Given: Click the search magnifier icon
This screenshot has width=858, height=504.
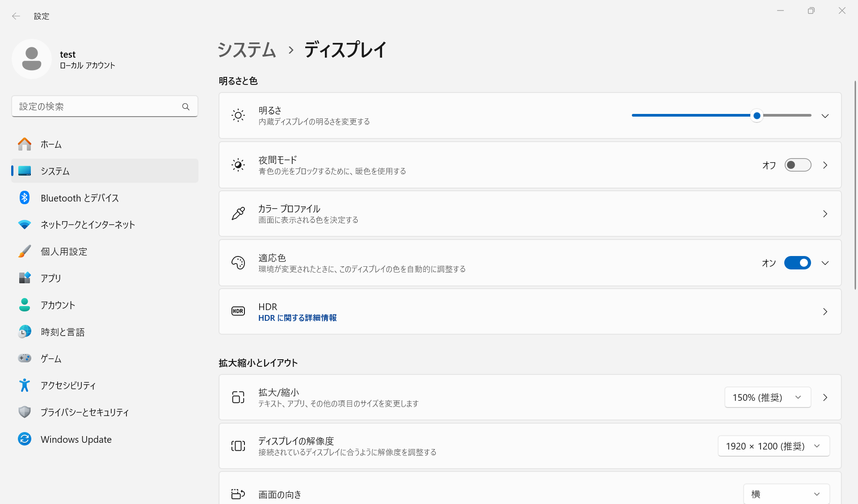Looking at the screenshot, I should pos(186,106).
